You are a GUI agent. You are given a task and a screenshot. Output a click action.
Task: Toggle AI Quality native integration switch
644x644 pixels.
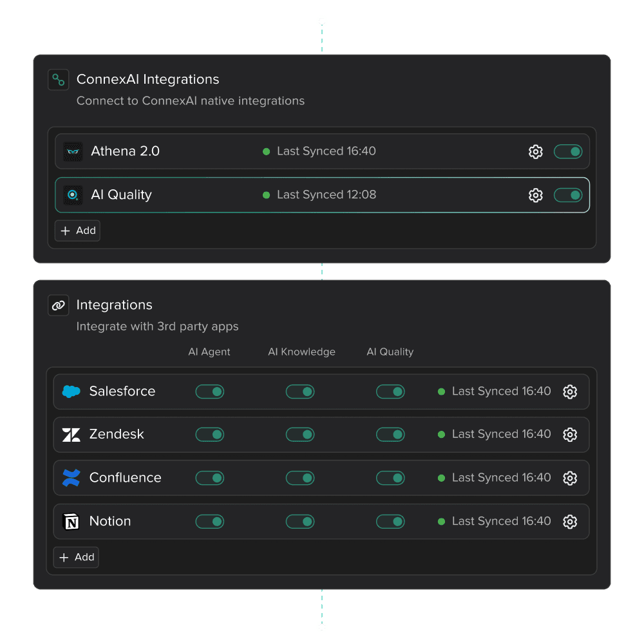[567, 195]
